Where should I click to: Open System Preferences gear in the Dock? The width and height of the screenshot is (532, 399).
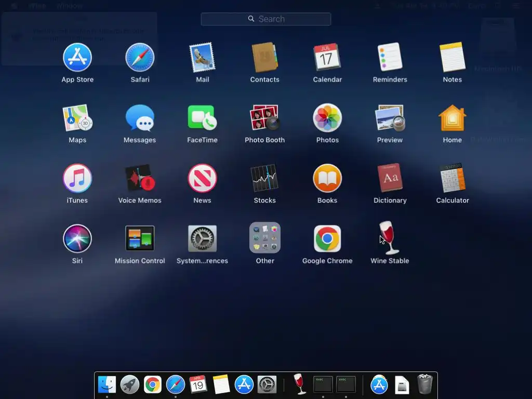(x=267, y=384)
